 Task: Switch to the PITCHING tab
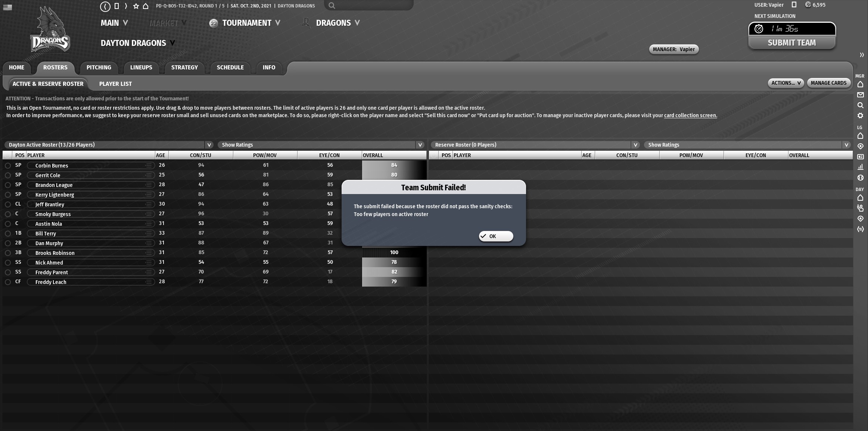[x=99, y=68]
